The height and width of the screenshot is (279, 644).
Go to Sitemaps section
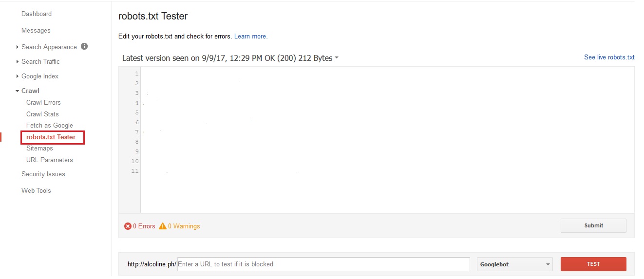pyautogui.click(x=39, y=148)
